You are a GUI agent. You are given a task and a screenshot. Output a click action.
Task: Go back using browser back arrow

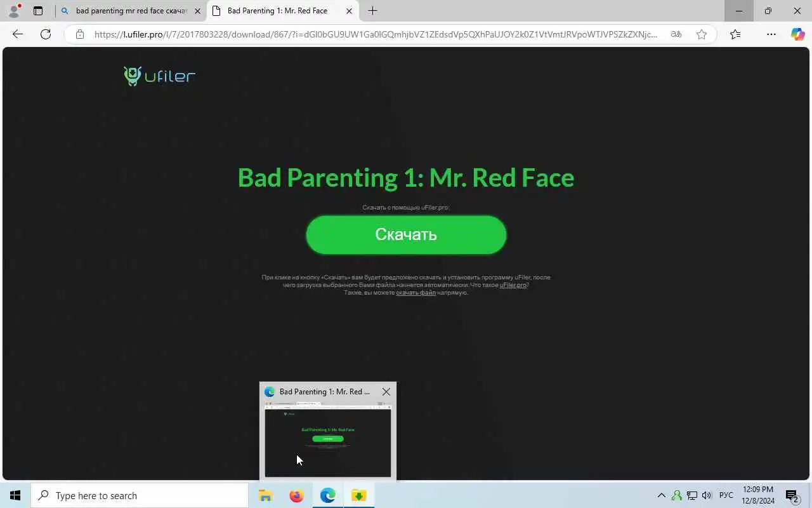click(18, 34)
